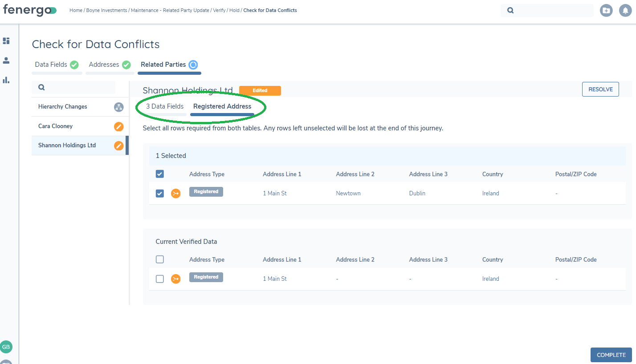636x364 pixels.
Task: Click the COMPLETE button
Action: 611,355
